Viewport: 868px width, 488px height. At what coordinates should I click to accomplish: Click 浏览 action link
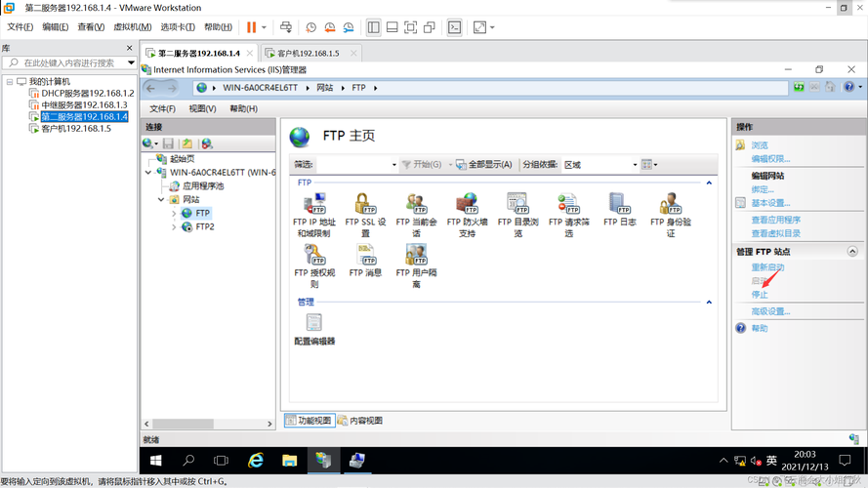pos(760,145)
